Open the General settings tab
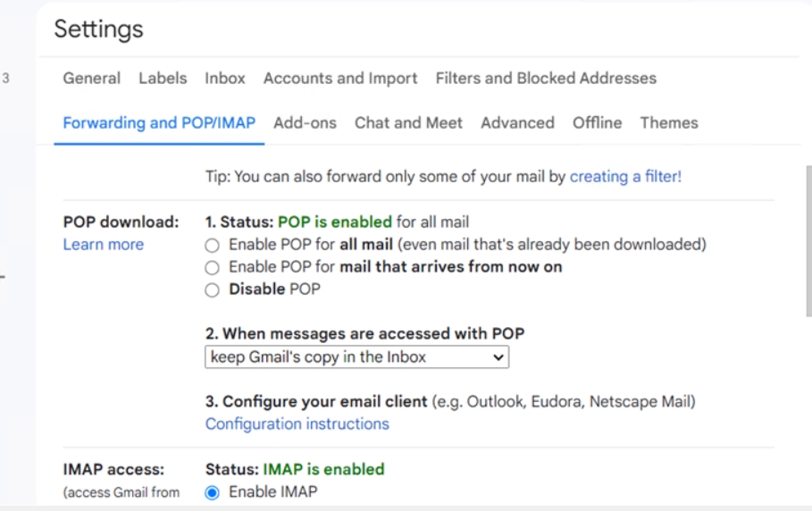The image size is (812, 511). 92,79
